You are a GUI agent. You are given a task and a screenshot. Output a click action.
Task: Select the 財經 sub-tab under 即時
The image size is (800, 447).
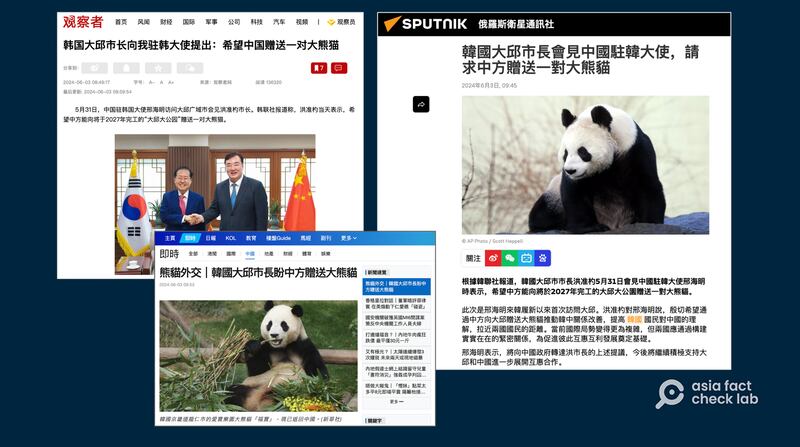[288, 254]
